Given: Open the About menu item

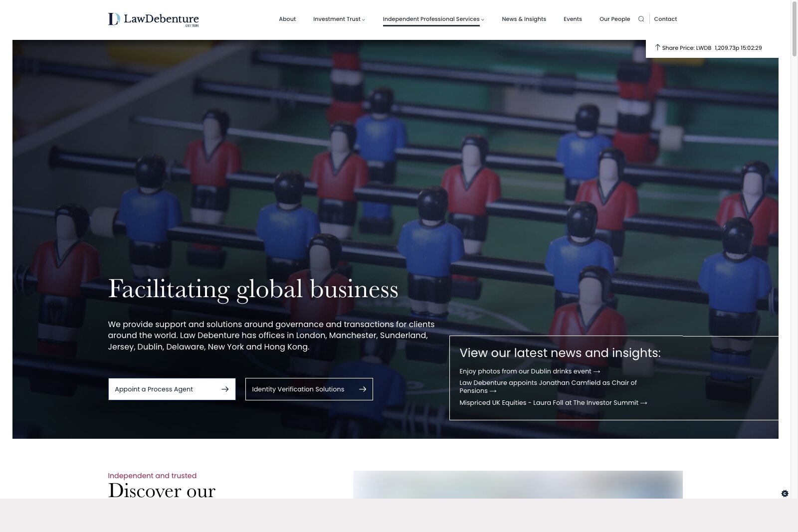Looking at the screenshot, I should click(287, 19).
